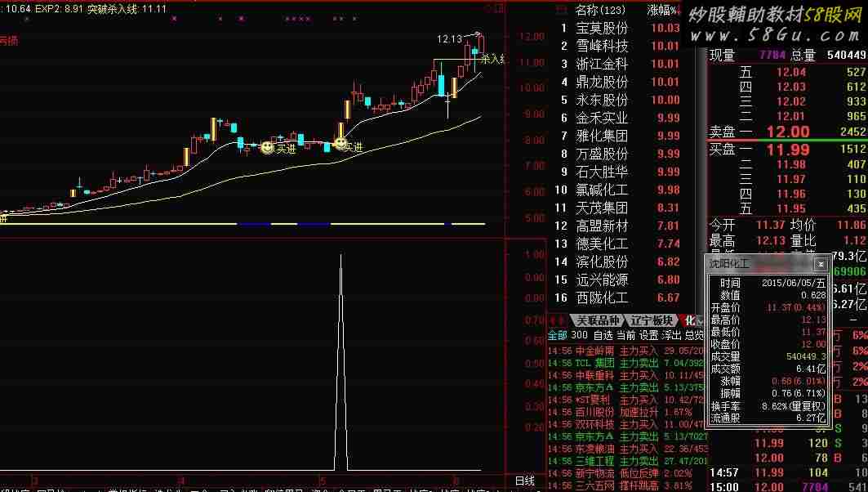This screenshot has width=868, height=492.
Task: Click the 突破杀入线 11.11 indicator label
Action: click(127, 9)
